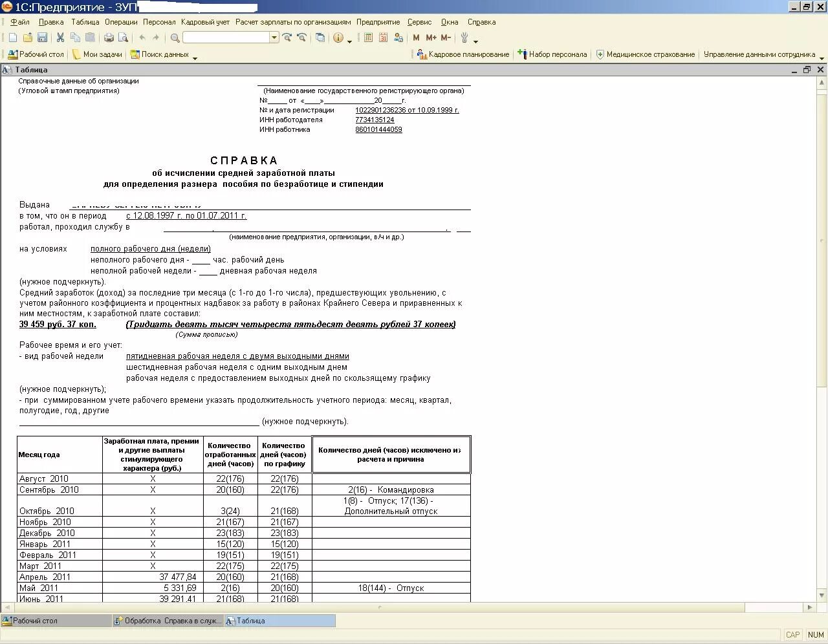
Task: Open Медицинское страхование
Action: tap(646, 54)
